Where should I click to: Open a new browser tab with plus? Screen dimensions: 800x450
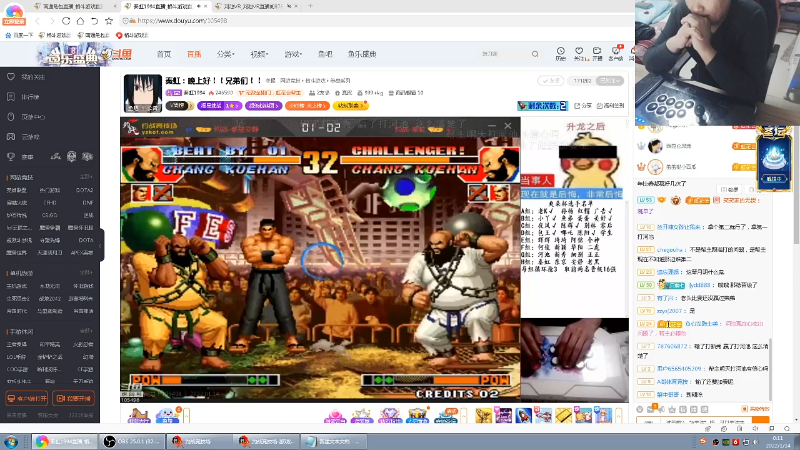tap(310, 6)
